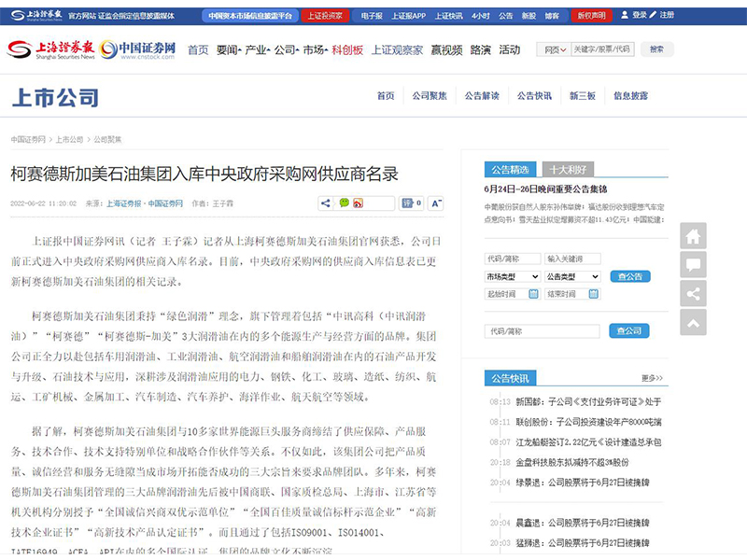Viewport: 747px width, 560px height.
Task: Open the 科创板 menu item
Action: [x=347, y=49]
